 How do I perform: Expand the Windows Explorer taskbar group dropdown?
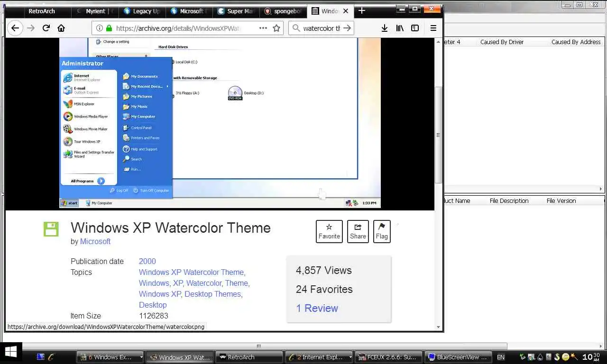(141, 357)
